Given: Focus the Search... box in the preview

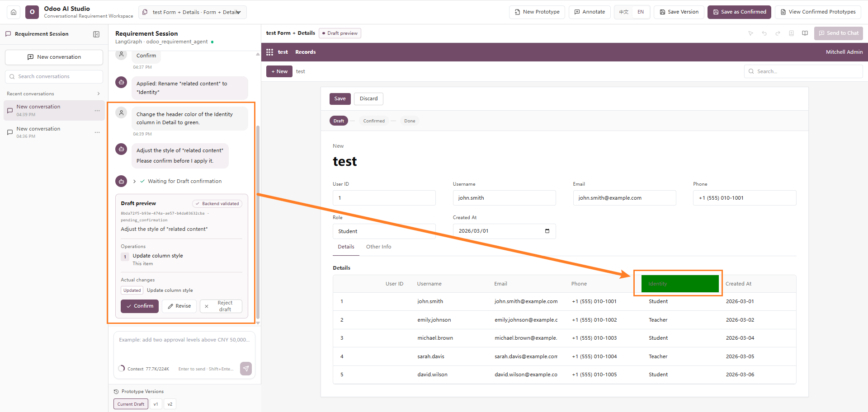Looking at the screenshot, I should 803,71.
